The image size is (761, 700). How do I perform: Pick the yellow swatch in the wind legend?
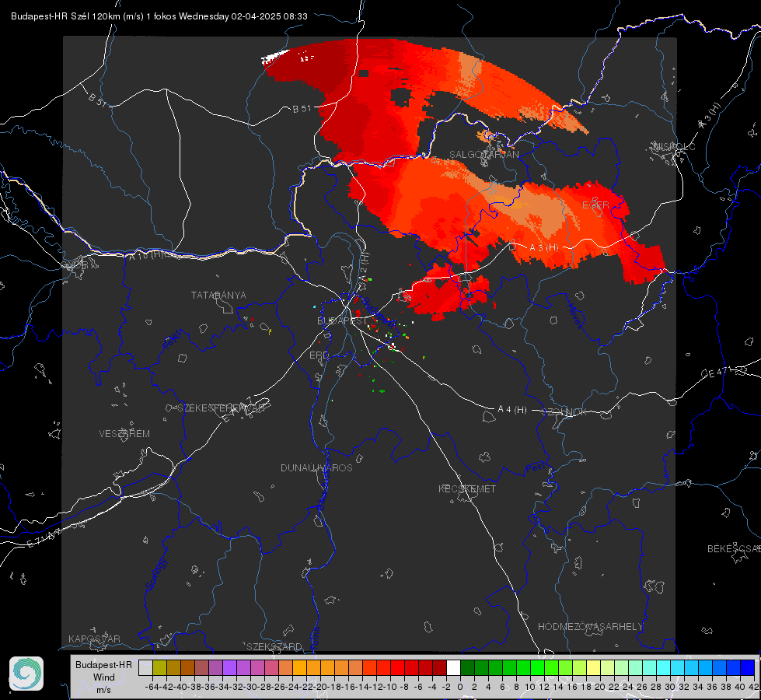click(593, 667)
